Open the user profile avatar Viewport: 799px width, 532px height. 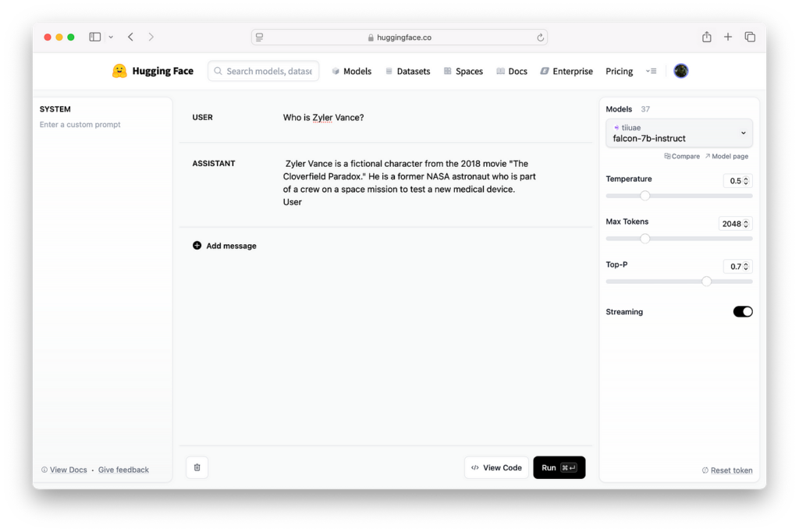680,71
